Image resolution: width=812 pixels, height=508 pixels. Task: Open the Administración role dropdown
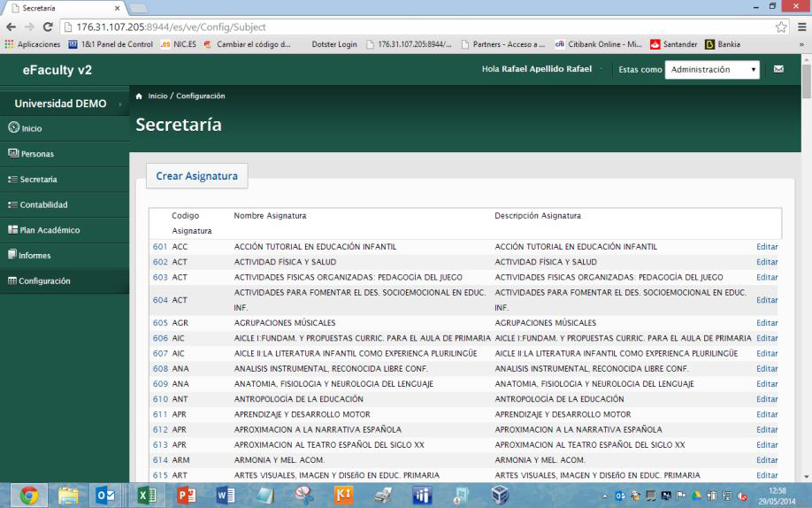pyautogui.click(x=713, y=70)
